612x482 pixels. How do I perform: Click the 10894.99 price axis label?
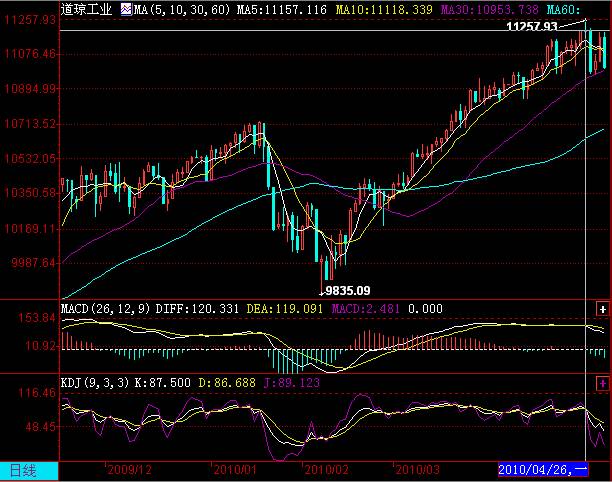click(30, 89)
